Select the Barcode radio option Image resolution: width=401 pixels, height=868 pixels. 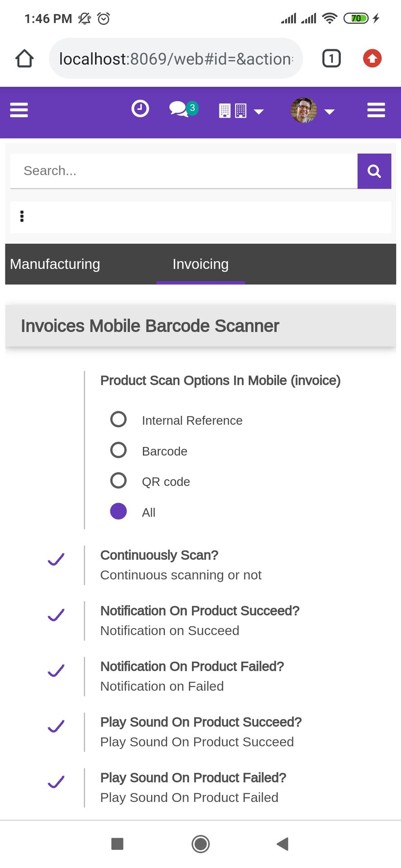click(x=119, y=450)
